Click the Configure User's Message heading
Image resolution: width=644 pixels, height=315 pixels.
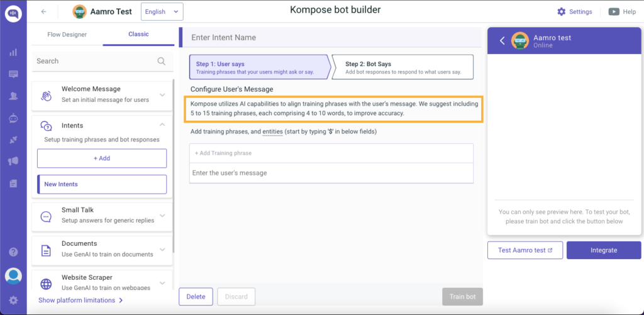coord(231,89)
